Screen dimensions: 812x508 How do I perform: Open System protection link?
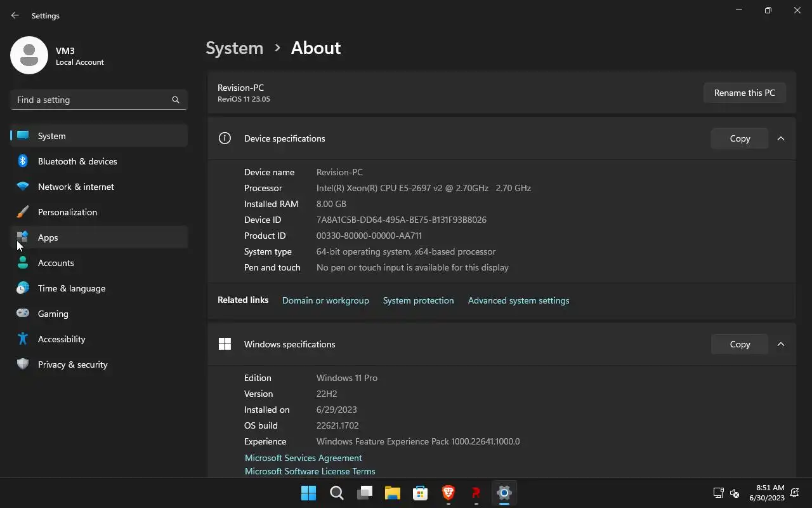(x=418, y=300)
